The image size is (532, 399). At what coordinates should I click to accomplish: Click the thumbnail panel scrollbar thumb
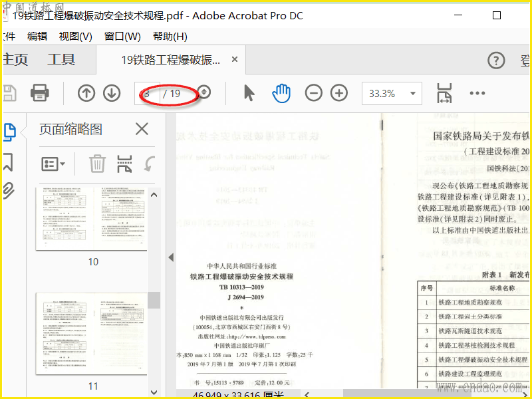click(x=154, y=301)
